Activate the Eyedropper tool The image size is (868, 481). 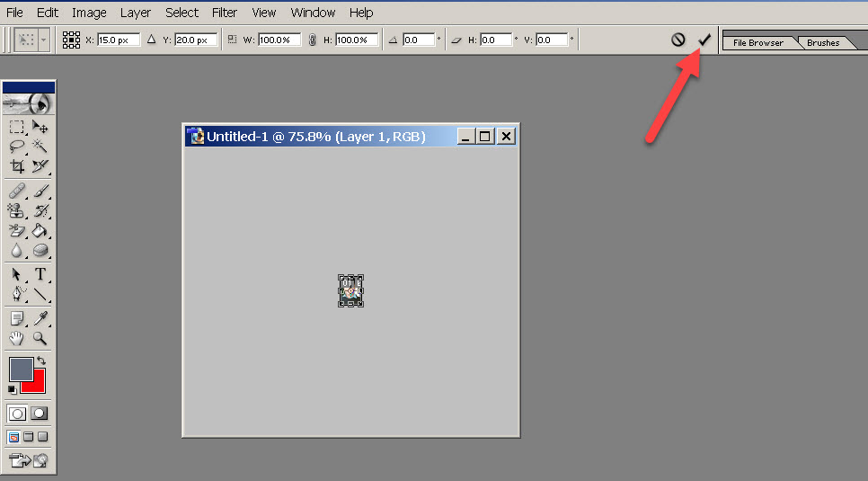click(x=40, y=318)
